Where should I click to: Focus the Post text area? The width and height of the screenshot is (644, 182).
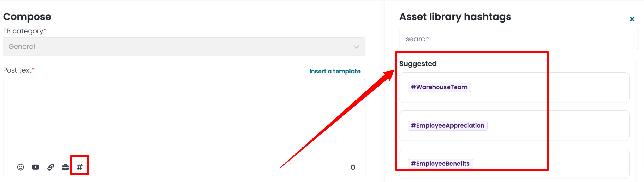(x=184, y=119)
